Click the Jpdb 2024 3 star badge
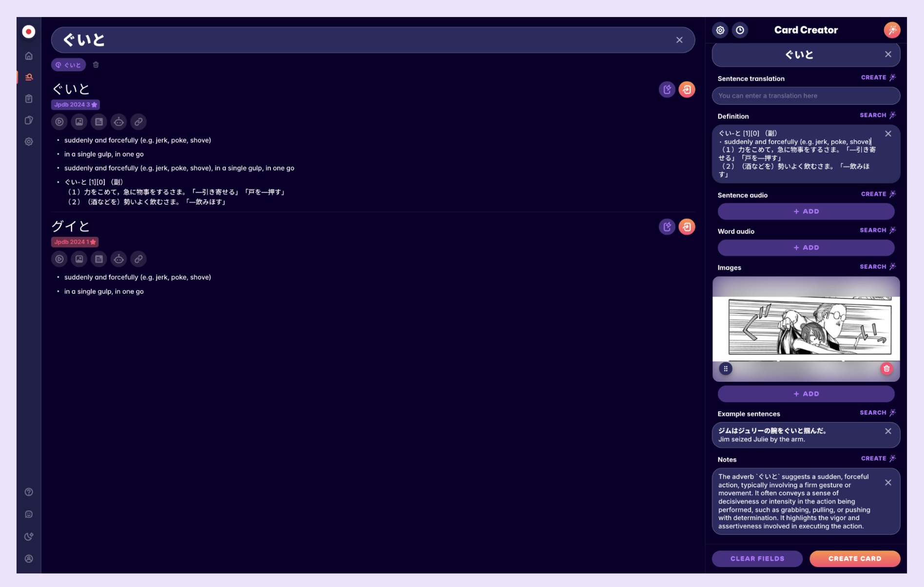 pos(76,105)
